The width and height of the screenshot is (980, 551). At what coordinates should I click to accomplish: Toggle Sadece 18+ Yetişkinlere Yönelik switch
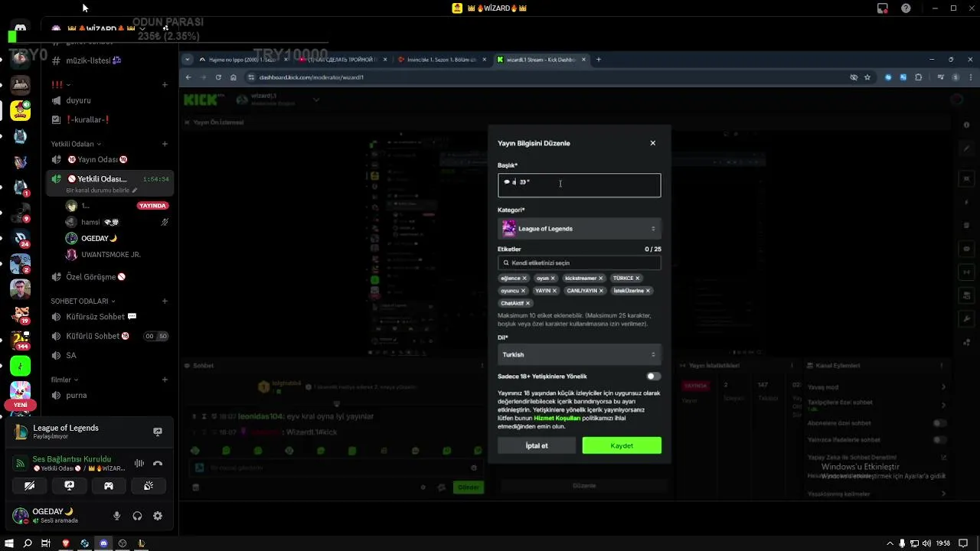653,377
